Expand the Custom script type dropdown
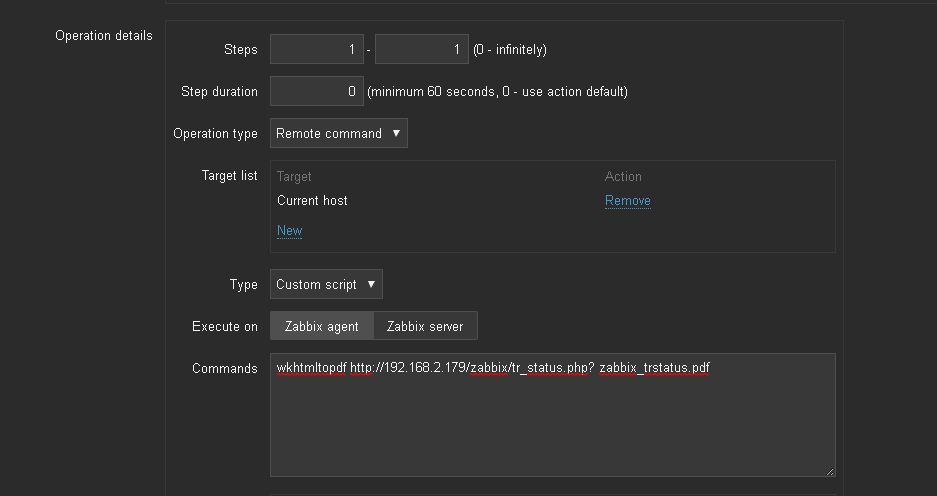The width and height of the screenshot is (937, 496). click(326, 285)
